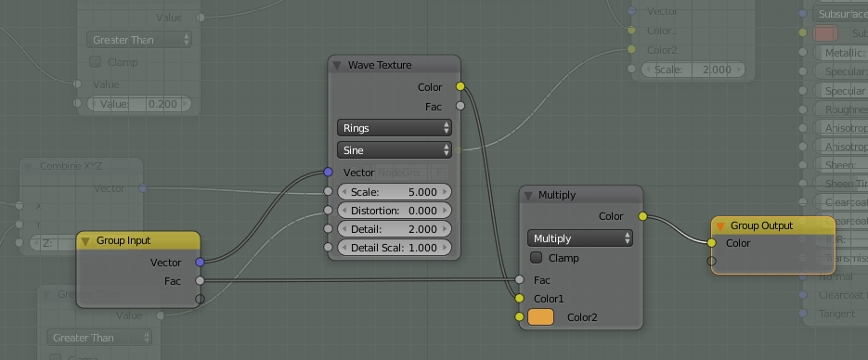Click the Detail 2.000 field
868x360 pixels.
pyautogui.click(x=395, y=229)
